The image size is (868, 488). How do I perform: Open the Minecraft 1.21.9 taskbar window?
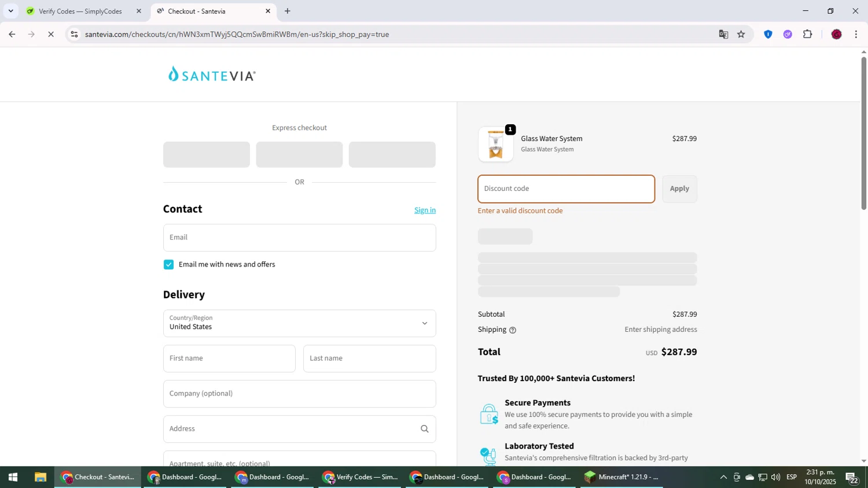(622, 477)
